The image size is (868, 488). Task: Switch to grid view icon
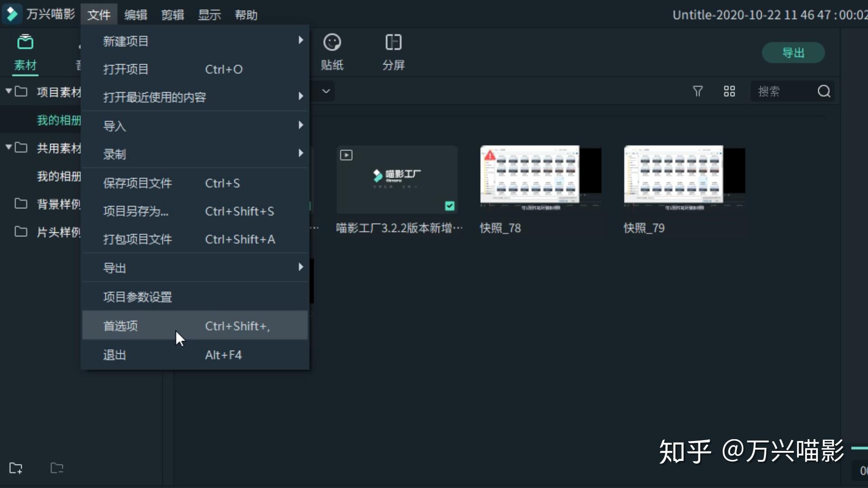tap(729, 91)
